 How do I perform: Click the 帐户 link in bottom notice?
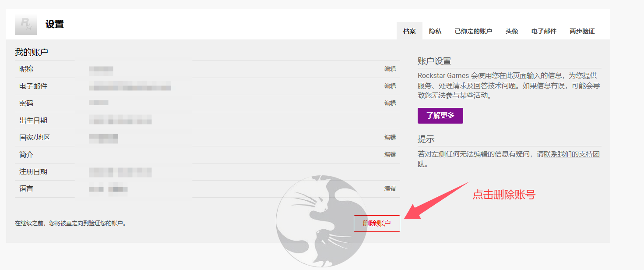[117, 223]
